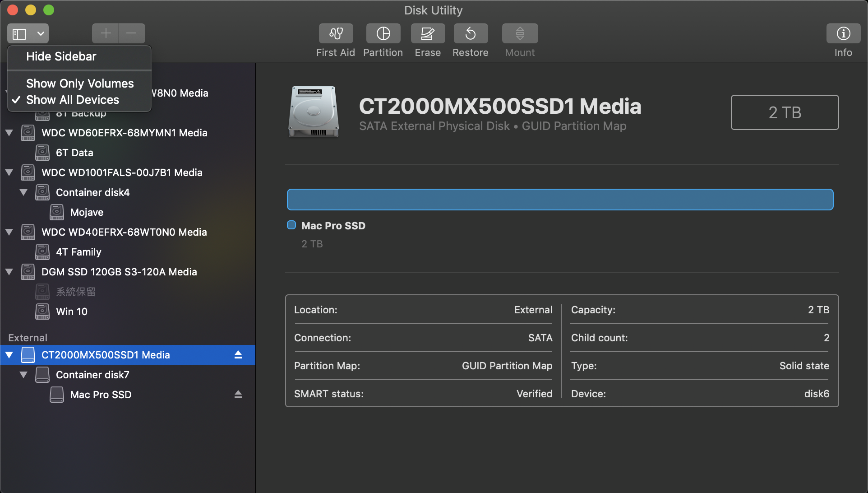Click the Erase toolbar icon
The width and height of the screenshot is (868, 493).
tap(428, 33)
